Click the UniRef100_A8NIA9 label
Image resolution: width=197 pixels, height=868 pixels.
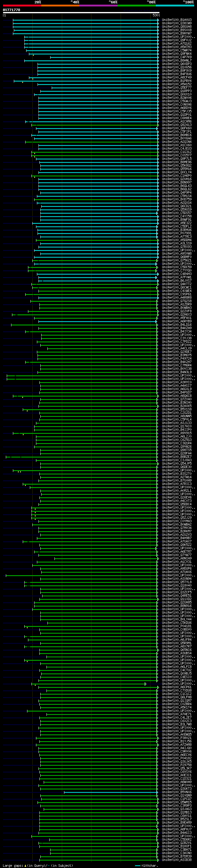[x=177, y=558]
